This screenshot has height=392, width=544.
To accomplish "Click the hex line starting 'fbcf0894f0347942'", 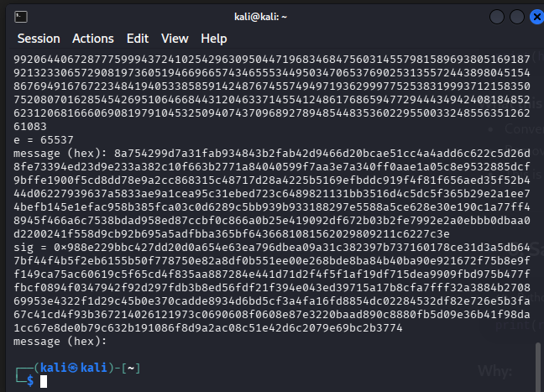I will [x=272, y=288].
